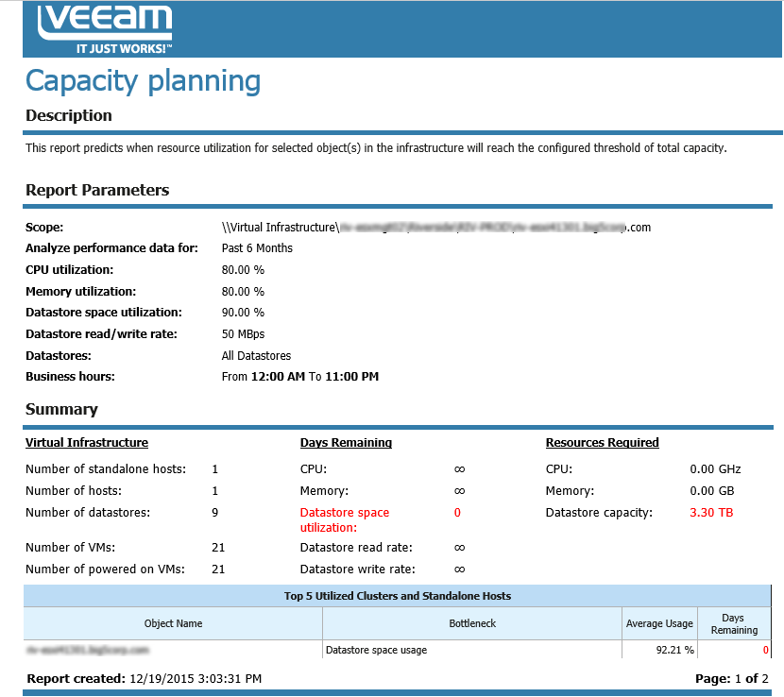Click the underlined "Days Remaining" summary heading
The height and width of the screenshot is (697, 784).
click(346, 443)
